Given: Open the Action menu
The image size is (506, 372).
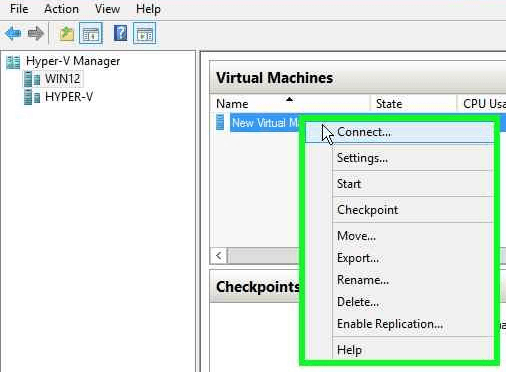Looking at the screenshot, I should coord(61,9).
